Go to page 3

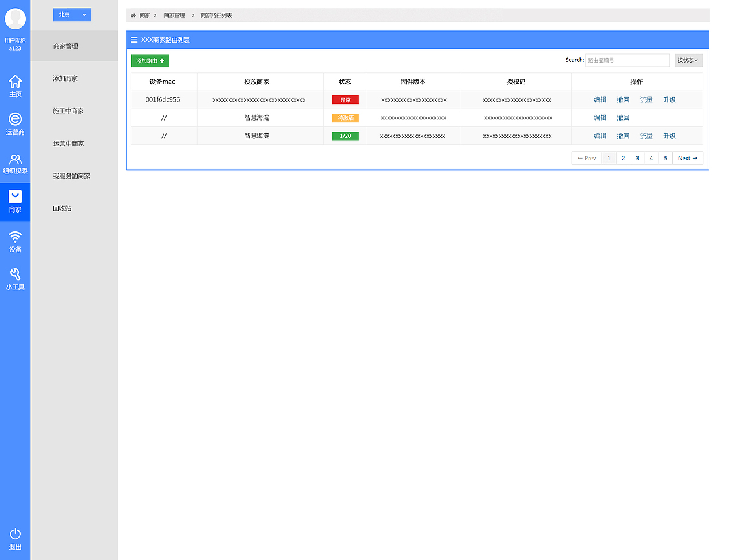point(637,158)
